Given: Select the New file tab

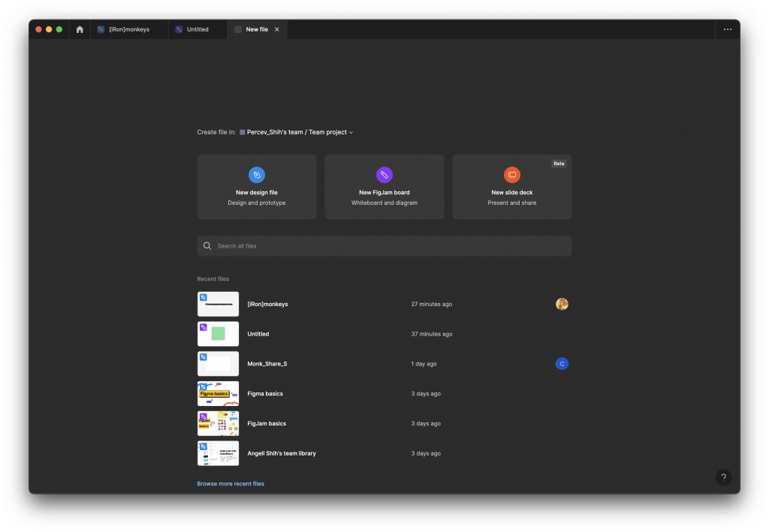Looking at the screenshot, I should [257, 29].
